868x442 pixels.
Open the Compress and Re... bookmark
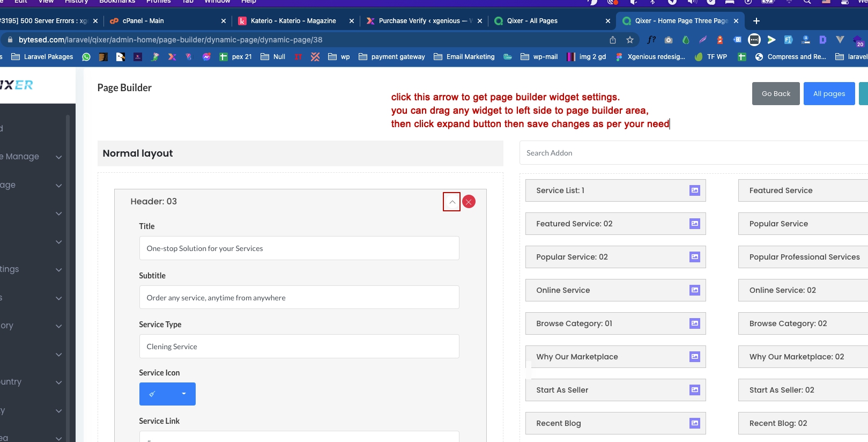click(x=791, y=57)
